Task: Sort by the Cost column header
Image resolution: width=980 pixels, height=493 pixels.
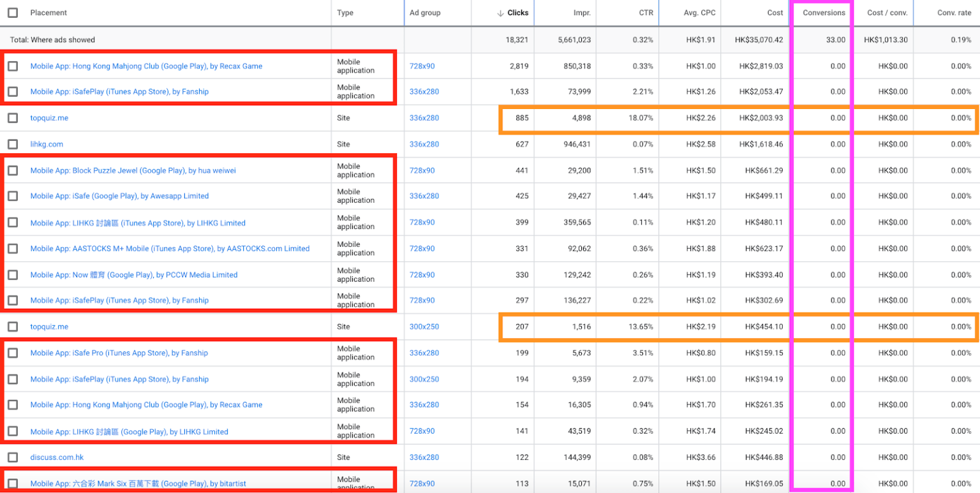Action: pyautogui.click(x=776, y=13)
